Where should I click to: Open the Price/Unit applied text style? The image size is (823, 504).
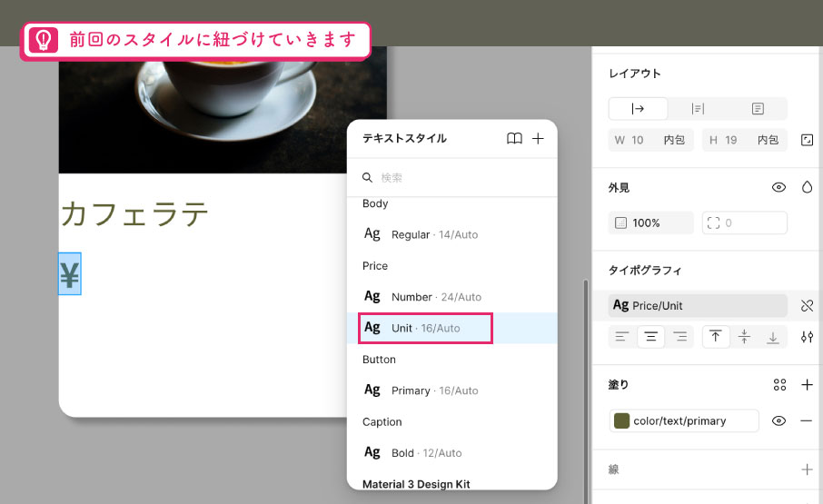(698, 306)
